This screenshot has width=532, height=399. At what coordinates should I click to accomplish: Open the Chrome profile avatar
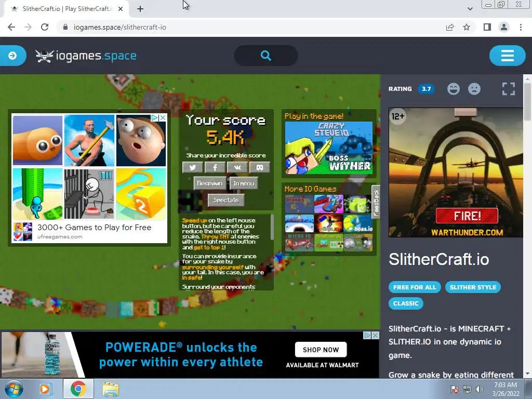click(x=504, y=27)
